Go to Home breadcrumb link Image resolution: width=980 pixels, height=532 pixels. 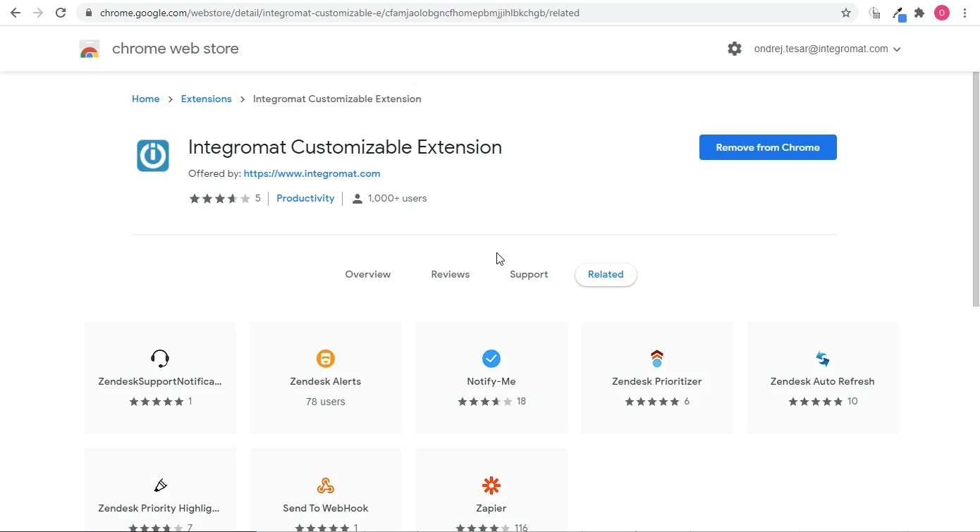146,99
